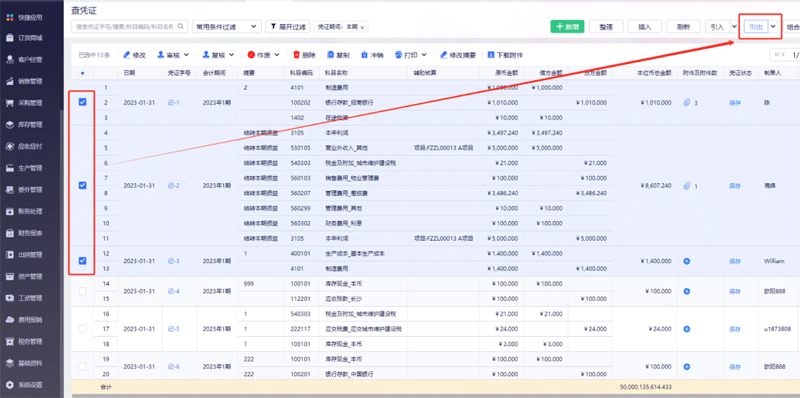
Task: Uncheck voucher 记-3 checkbox
Action: pos(82,261)
